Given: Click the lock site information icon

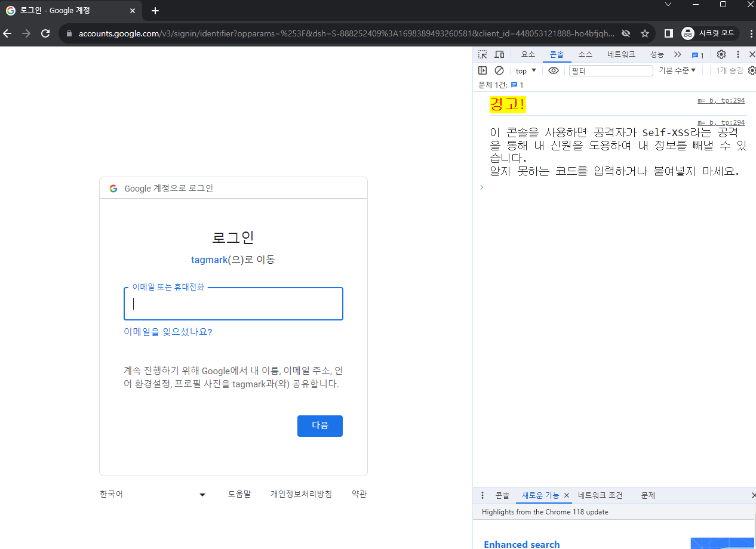Looking at the screenshot, I should click(70, 33).
